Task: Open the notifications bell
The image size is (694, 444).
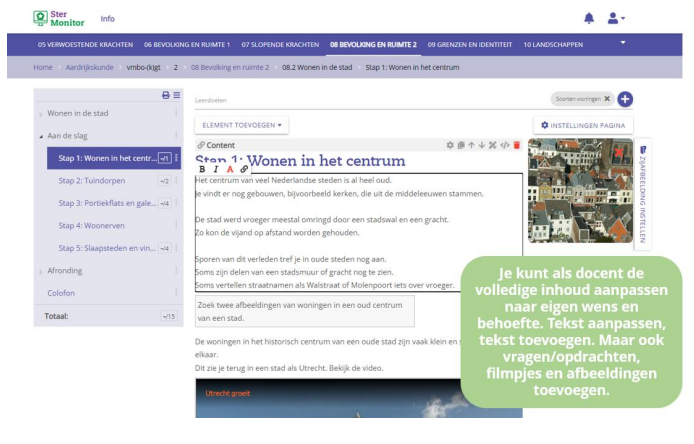Action: click(x=589, y=18)
